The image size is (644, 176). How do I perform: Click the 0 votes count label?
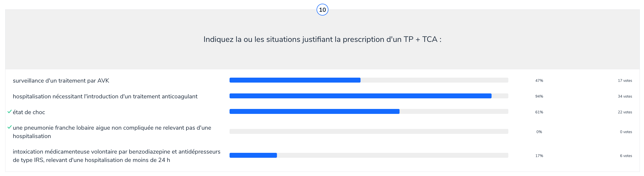(626, 132)
